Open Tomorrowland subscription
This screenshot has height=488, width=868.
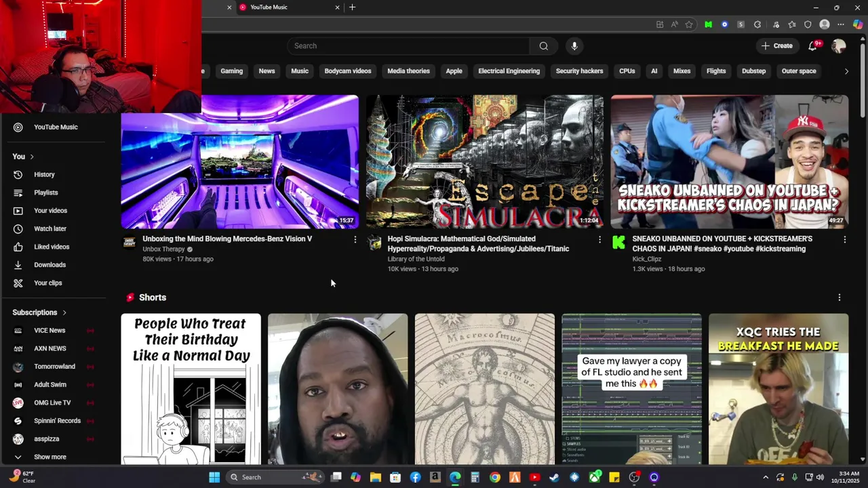(53, 367)
